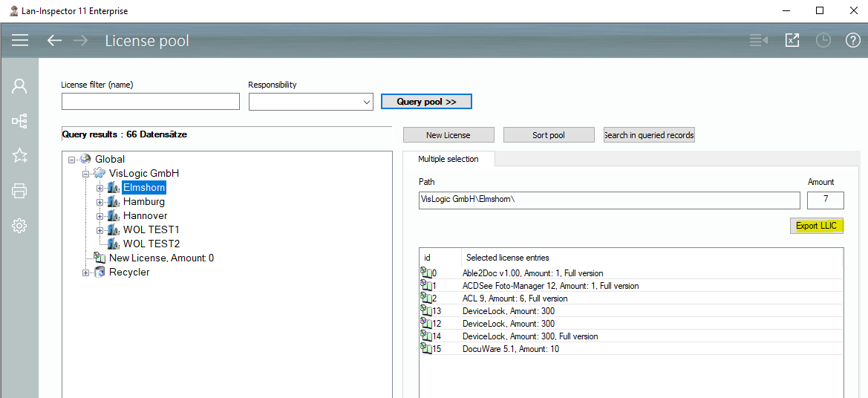Click the Export LLIC button

click(816, 226)
